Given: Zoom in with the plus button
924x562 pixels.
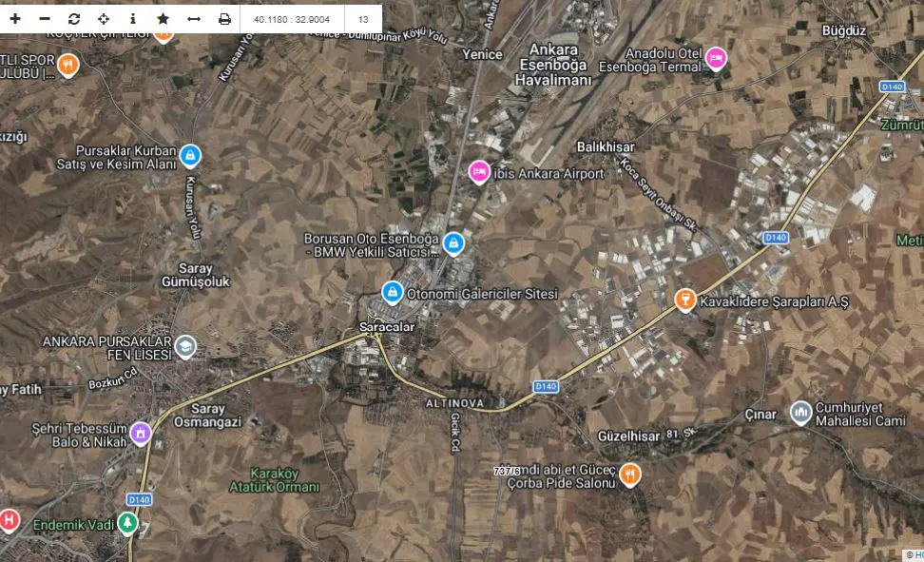Looking at the screenshot, I should click(x=15, y=19).
